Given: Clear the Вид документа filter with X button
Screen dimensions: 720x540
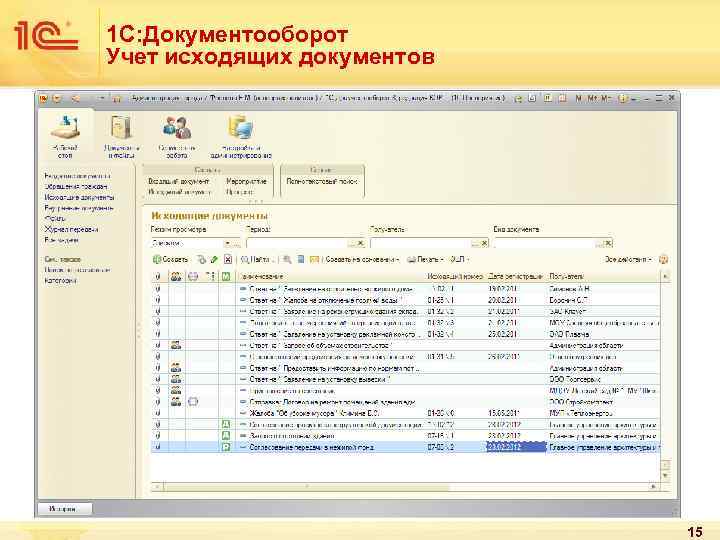Looking at the screenshot, I should pyautogui.click(x=608, y=243).
